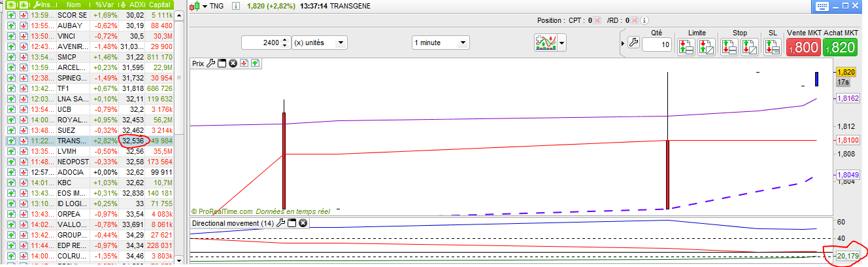Image resolution: width=868 pixels, height=267 pixels.
Task: Click the chart indicators icon button
Action: [x=546, y=43]
